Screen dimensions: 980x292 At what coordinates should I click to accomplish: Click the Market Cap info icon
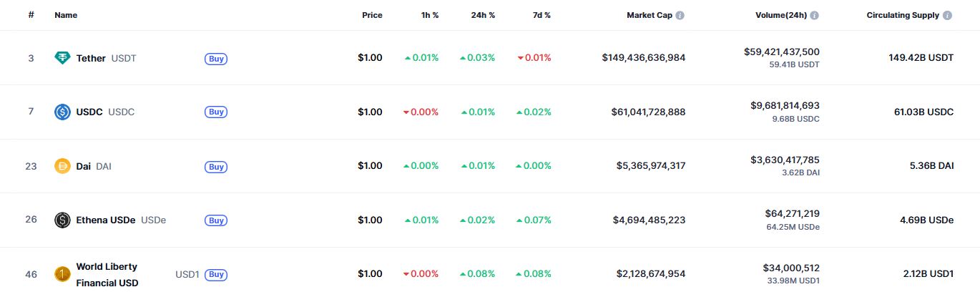pos(680,15)
